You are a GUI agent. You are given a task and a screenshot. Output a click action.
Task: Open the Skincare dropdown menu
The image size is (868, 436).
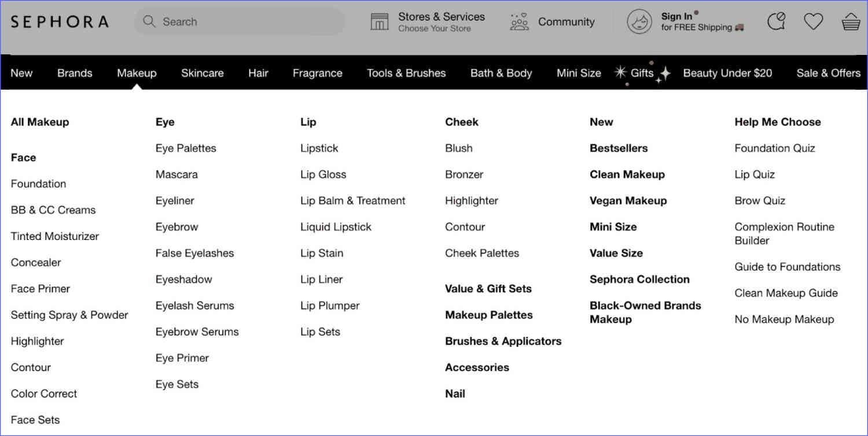coord(202,73)
